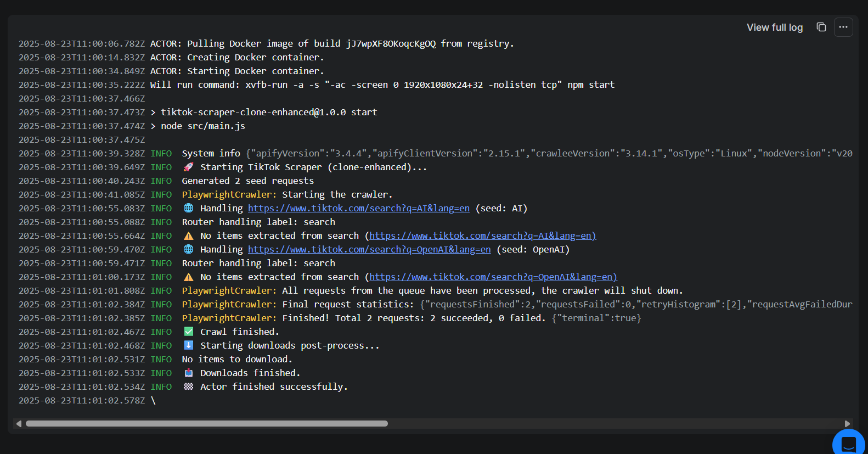This screenshot has width=868, height=454.
Task: Click the 'Actor finished successfully.' text
Action: coord(274,387)
